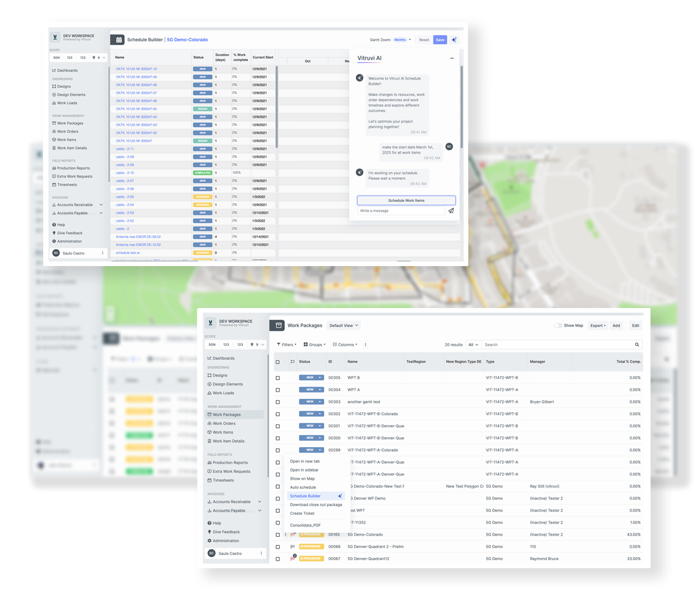Screen dimensions: 699x616
Task: Click the Schedule Builder table vertical scrollbar
Action: [277, 105]
